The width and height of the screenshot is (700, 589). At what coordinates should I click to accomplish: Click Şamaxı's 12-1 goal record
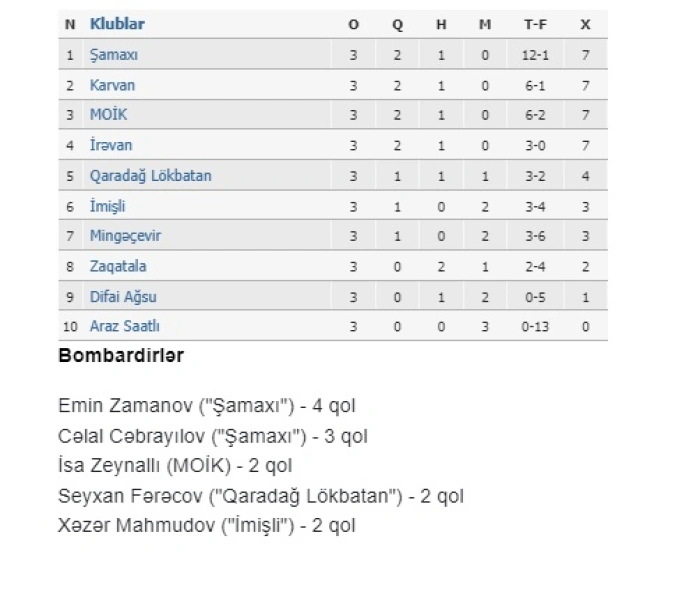click(x=533, y=55)
